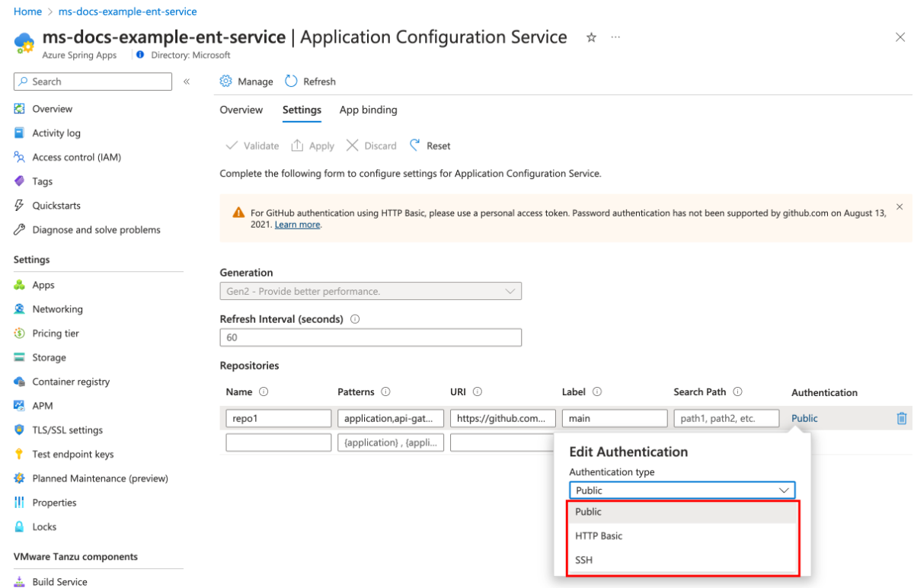Choose SSH from the authentication list

(584, 561)
